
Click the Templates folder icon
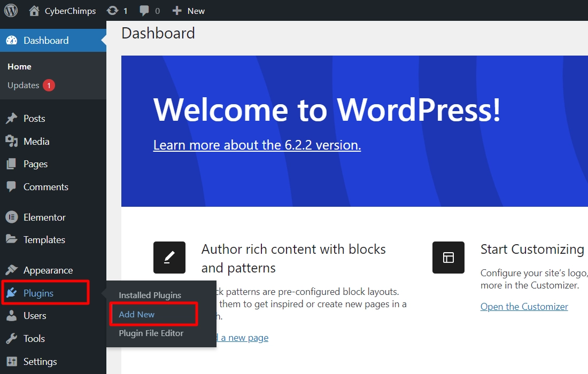click(x=12, y=239)
